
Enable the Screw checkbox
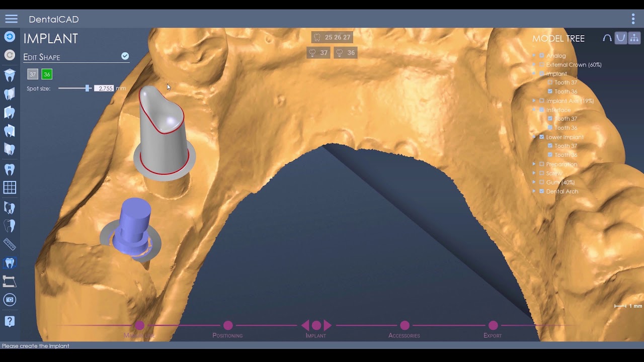pos(542,173)
